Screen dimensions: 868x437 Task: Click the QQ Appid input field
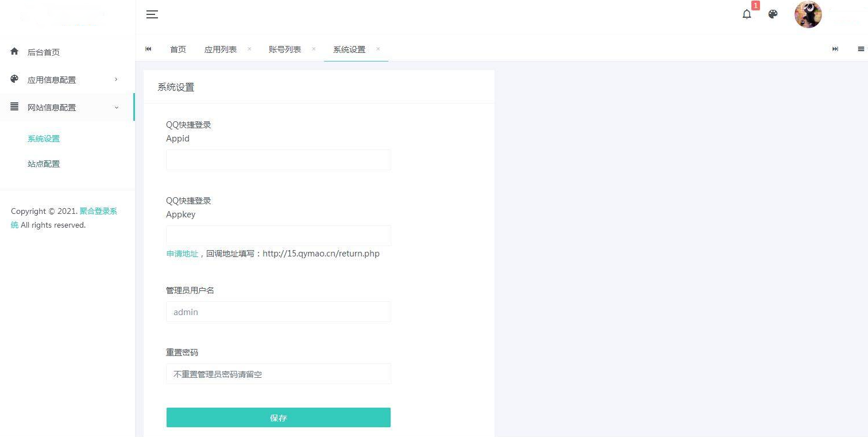coord(279,160)
